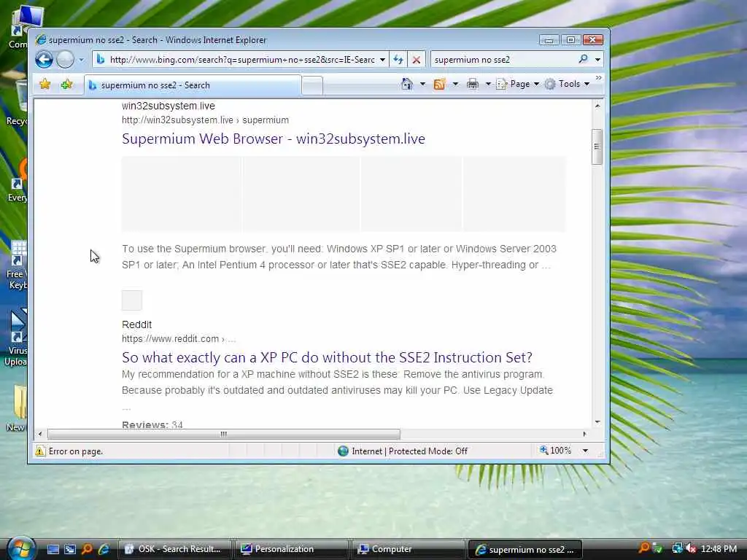Image resolution: width=747 pixels, height=560 pixels.
Task: Click the grey Reddit favicon placeholder
Action: coord(132,300)
